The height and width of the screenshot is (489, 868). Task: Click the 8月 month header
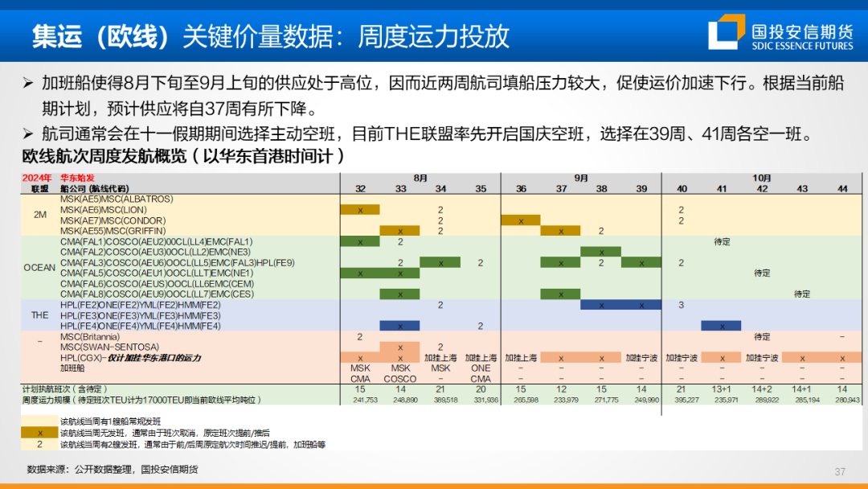pos(420,179)
